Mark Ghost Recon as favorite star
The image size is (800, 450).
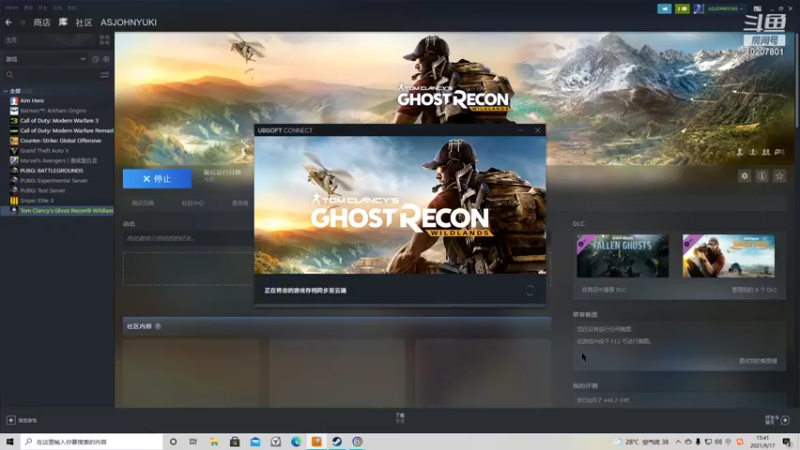pos(779,176)
